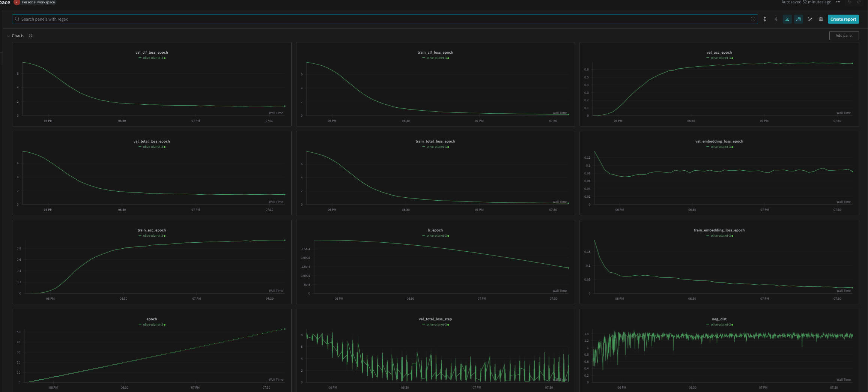
Task: Focus the Search panels with regex field
Action: 385,19
